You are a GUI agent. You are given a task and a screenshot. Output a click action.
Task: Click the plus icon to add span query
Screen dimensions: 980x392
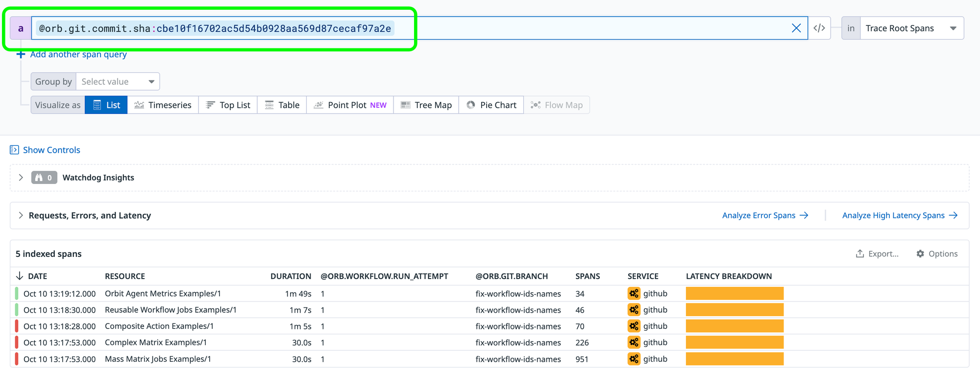pos(21,54)
